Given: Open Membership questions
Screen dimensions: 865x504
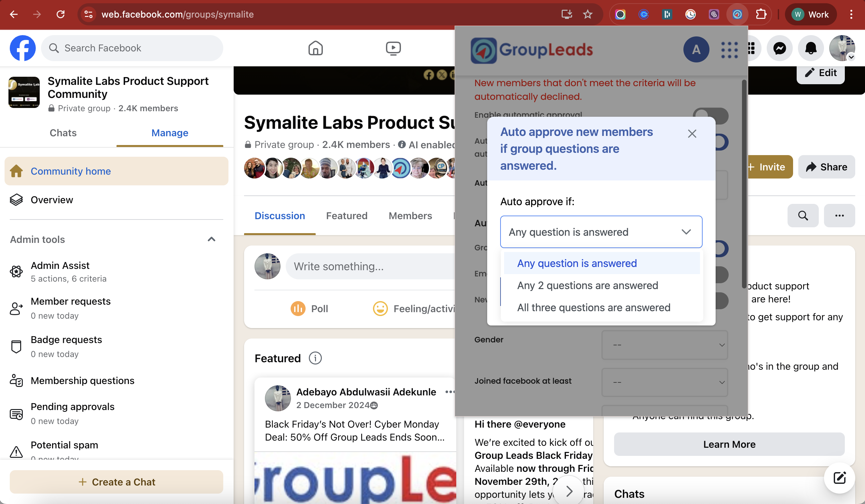Looking at the screenshot, I should [x=116, y=380].
